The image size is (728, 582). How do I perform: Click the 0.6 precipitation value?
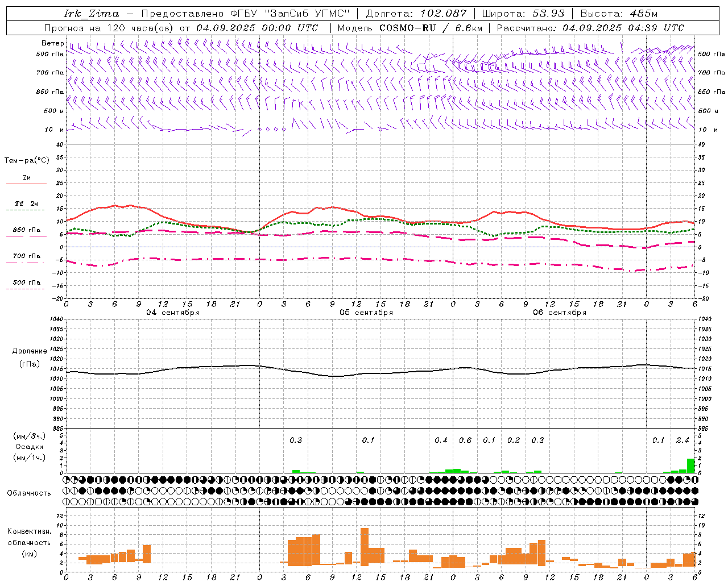(x=465, y=440)
